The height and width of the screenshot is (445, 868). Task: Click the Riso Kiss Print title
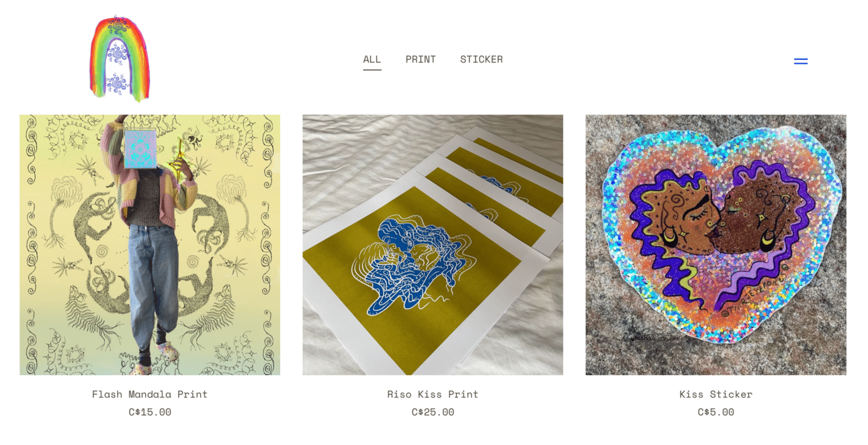[x=433, y=394]
